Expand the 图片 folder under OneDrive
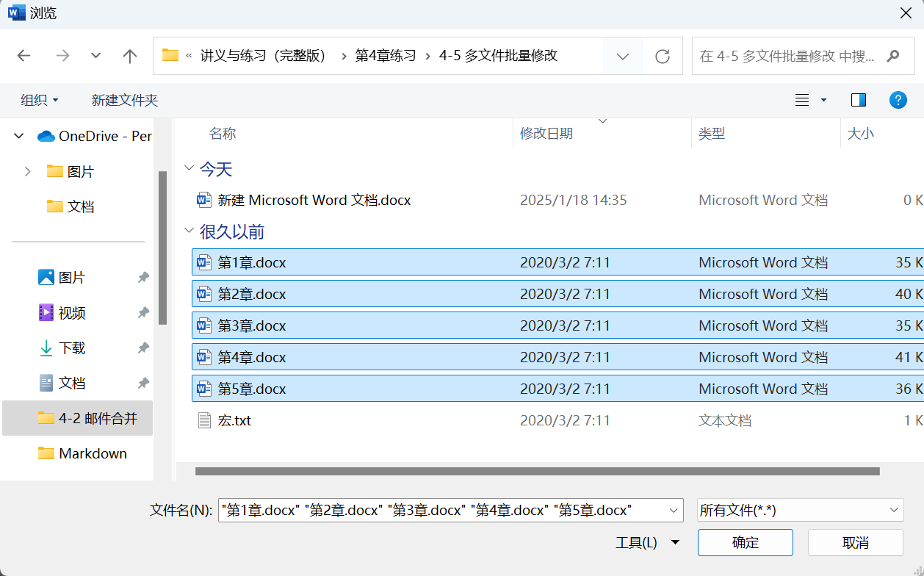This screenshot has height=576, width=924. pyautogui.click(x=28, y=171)
